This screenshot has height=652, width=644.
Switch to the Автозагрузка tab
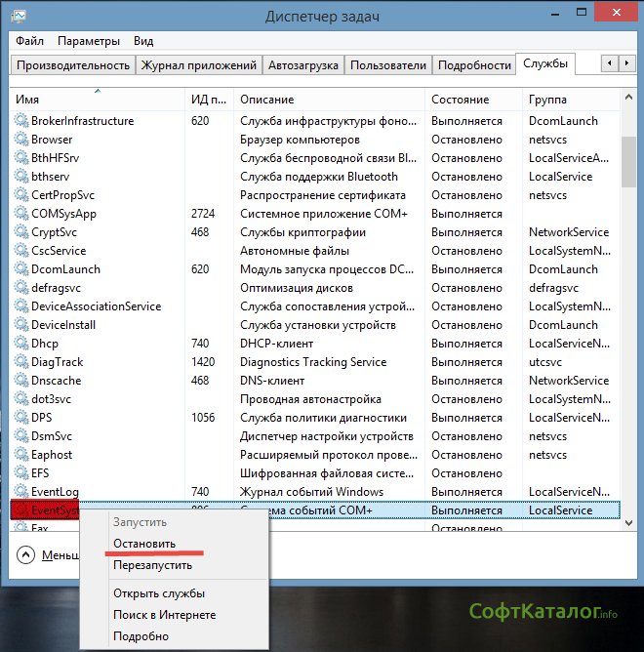click(x=302, y=65)
